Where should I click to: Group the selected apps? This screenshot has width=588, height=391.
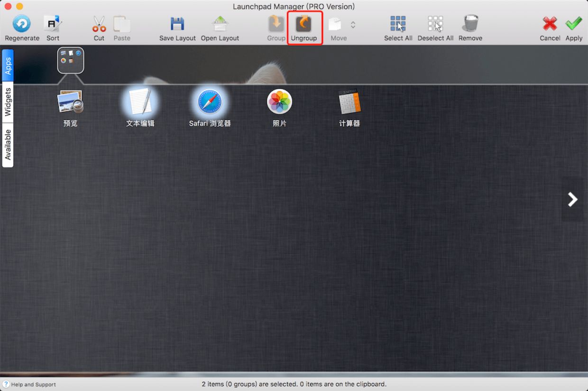(276, 24)
